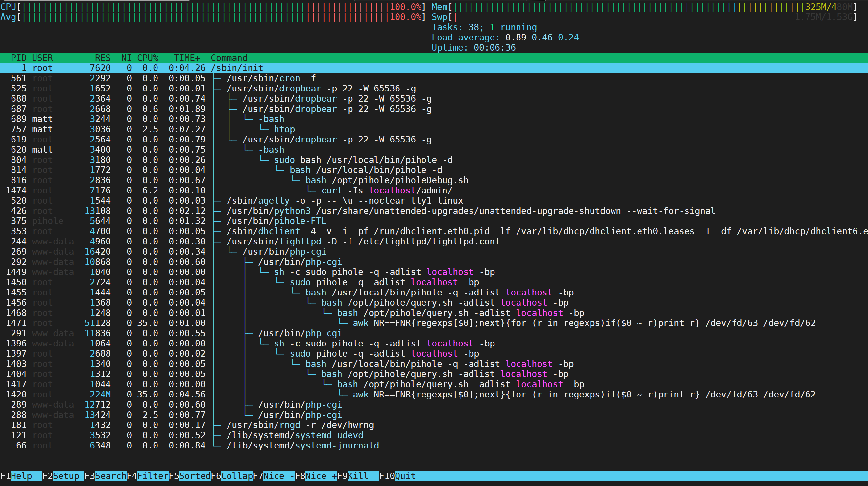The width and height of the screenshot is (868, 486).
Task: Select query.sh bash row PID 1456
Action: (434, 302)
